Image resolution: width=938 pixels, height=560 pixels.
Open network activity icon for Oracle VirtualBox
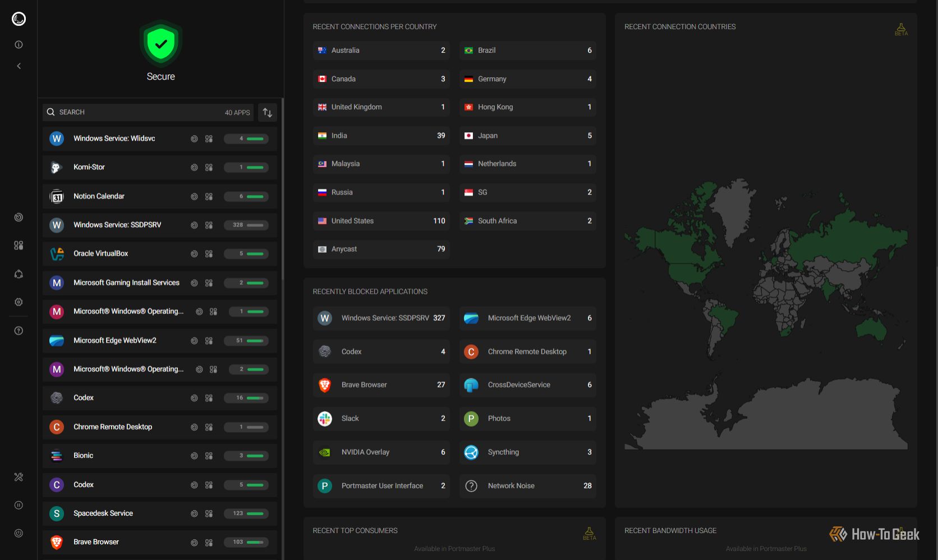(x=194, y=254)
